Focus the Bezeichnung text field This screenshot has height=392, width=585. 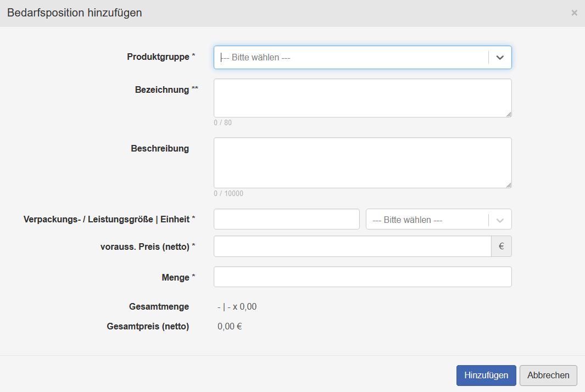tap(363, 98)
